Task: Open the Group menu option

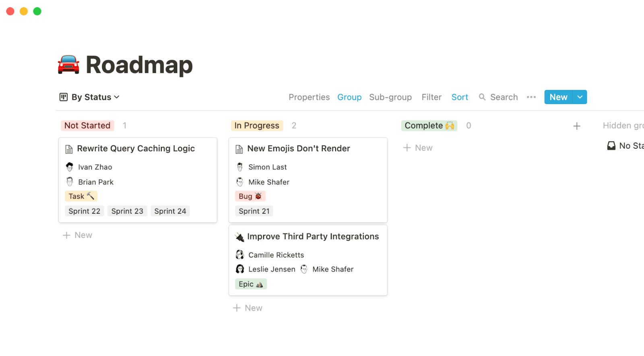Action: 349,97
